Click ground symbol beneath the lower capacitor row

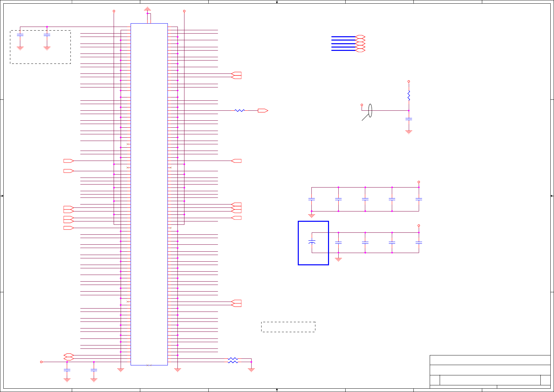pyautogui.click(x=338, y=259)
